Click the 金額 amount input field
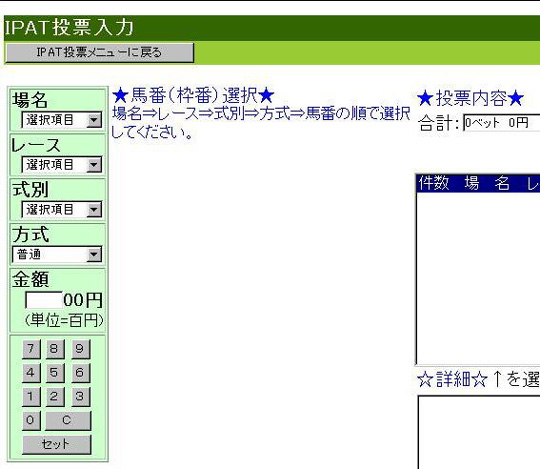The image size is (540, 469). (44, 300)
